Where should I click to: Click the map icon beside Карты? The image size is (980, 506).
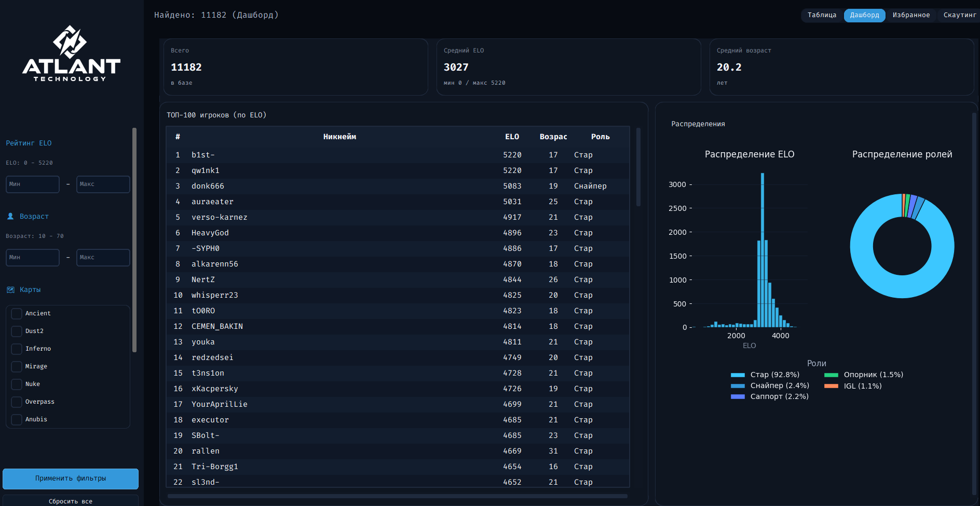pyautogui.click(x=10, y=289)
